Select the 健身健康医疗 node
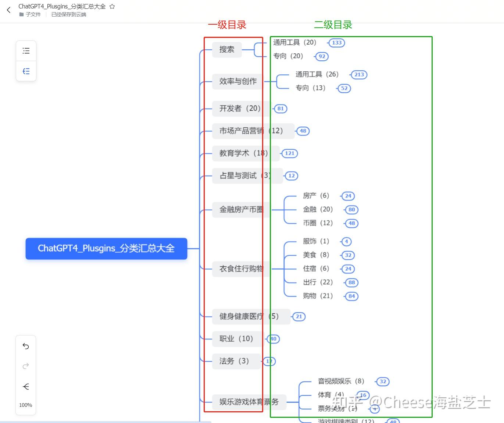This screenshot has width=504, height=423. [x=251, y=316]
